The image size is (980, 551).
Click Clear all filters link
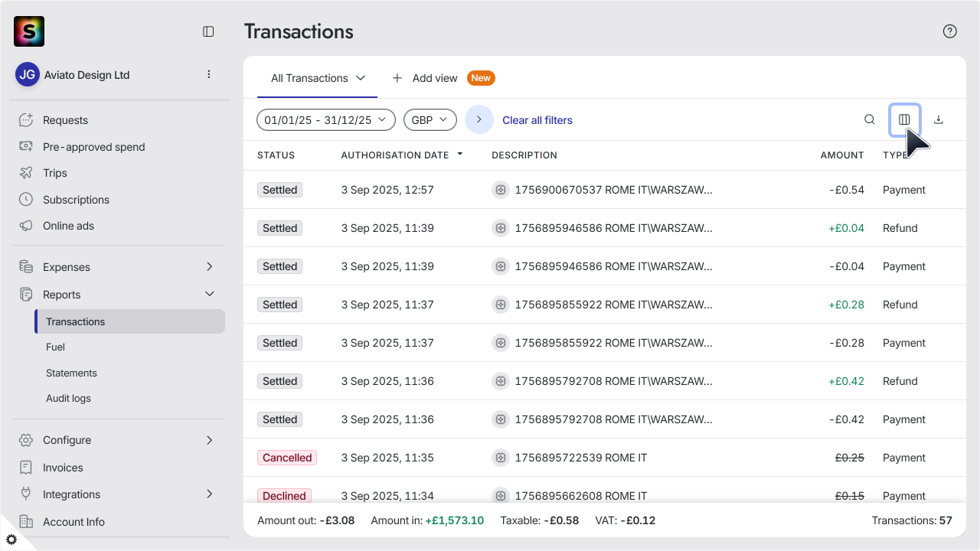[x=537, y=120]
